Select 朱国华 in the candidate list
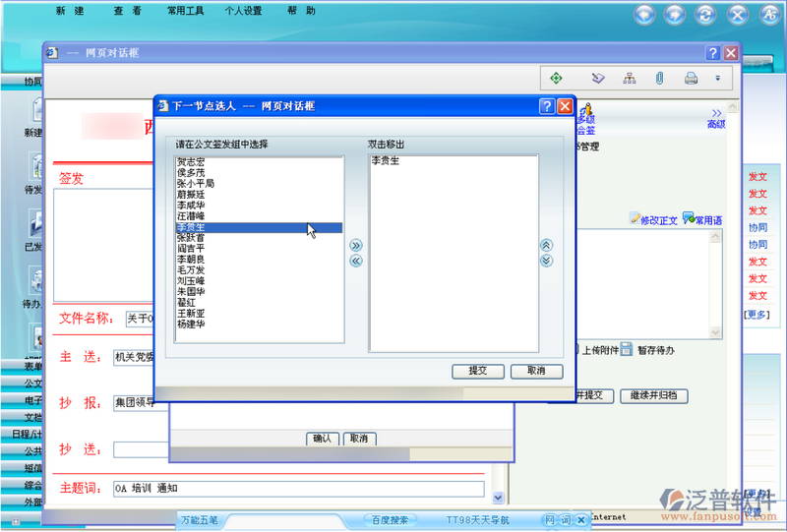This screenshot has width=787, height=532. (x=259, y=292)
